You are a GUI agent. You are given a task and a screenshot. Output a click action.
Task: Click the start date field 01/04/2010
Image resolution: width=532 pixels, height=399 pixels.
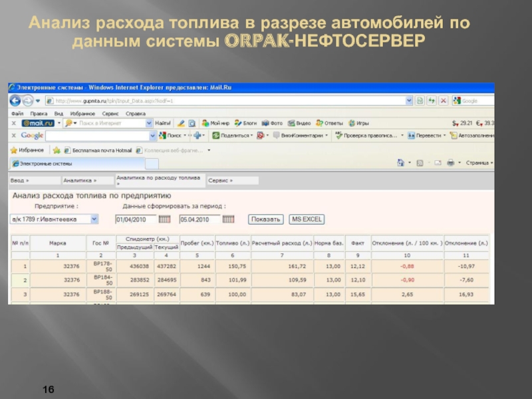point(136,219)
